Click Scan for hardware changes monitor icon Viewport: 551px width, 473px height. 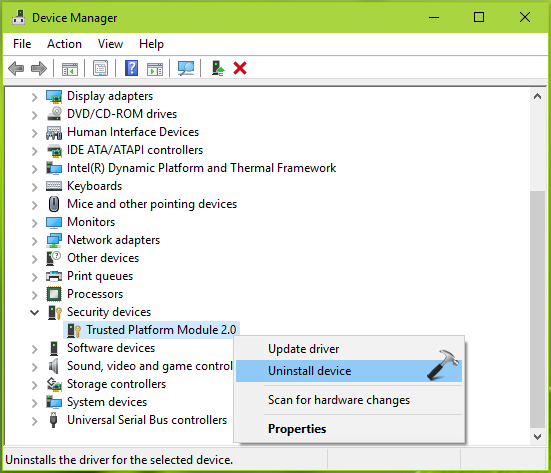point(186,68)
